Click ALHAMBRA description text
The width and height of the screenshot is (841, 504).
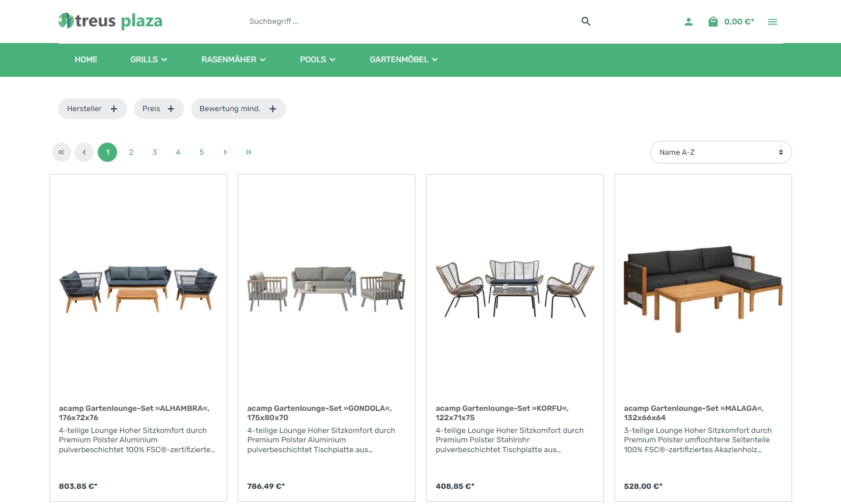137,440
